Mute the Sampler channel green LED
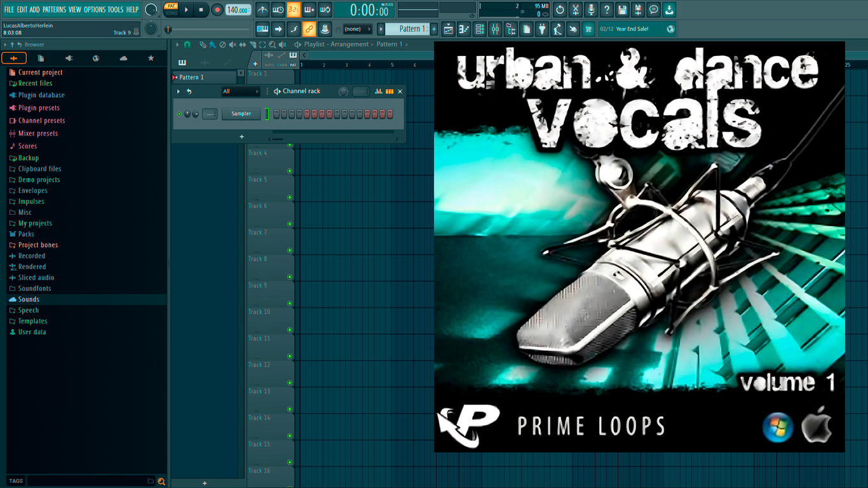 [x=179, y=114]
